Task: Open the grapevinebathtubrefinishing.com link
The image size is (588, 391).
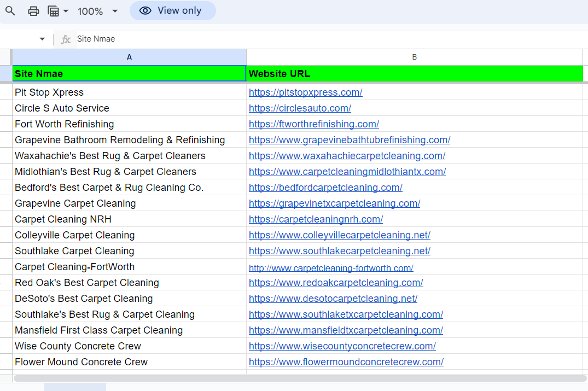Action: coord(349,140)
